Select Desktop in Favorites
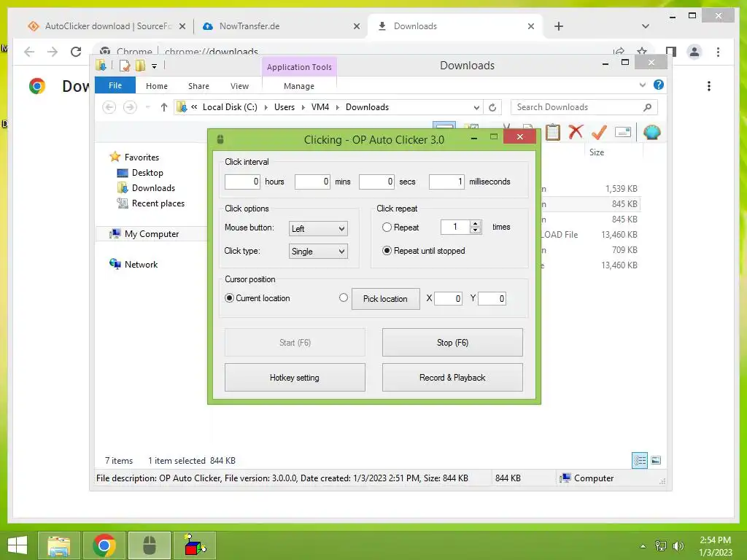 pyautogui.click(x=147, y=173)
